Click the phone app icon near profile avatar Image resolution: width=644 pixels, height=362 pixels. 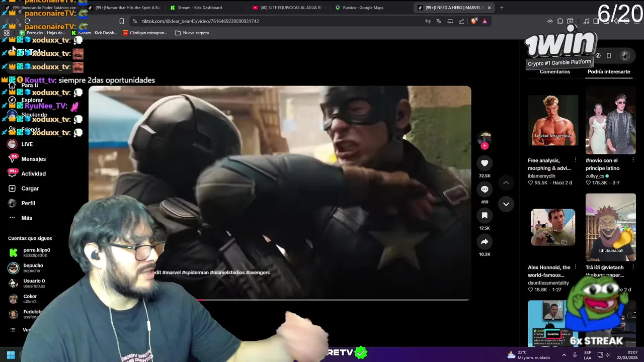[x=608, y=56]
